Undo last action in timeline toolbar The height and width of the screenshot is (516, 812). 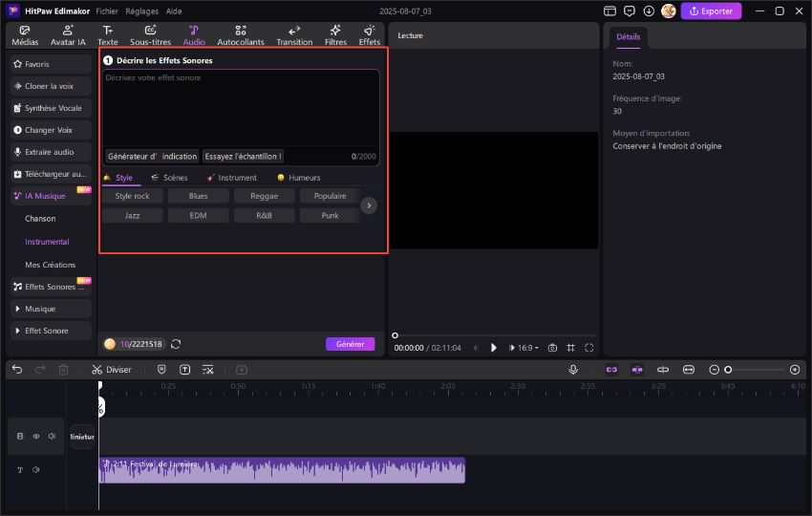click(17, 370)
